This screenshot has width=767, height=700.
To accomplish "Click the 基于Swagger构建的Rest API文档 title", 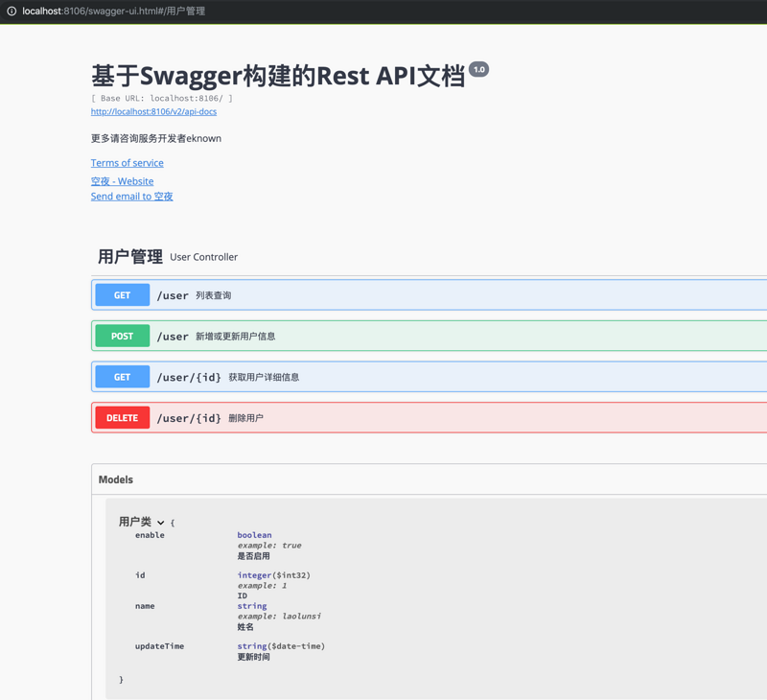I will click(276, 69).
